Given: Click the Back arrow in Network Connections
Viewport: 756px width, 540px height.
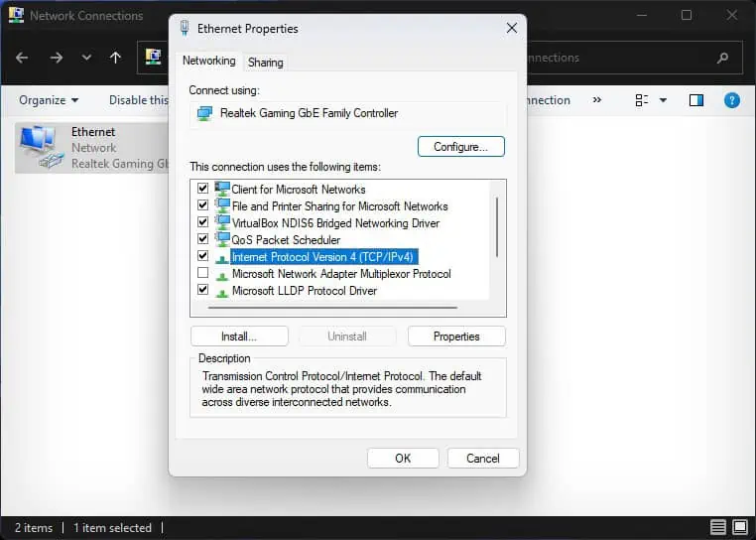Looking at the screenshot, I should tap(22, 58).
